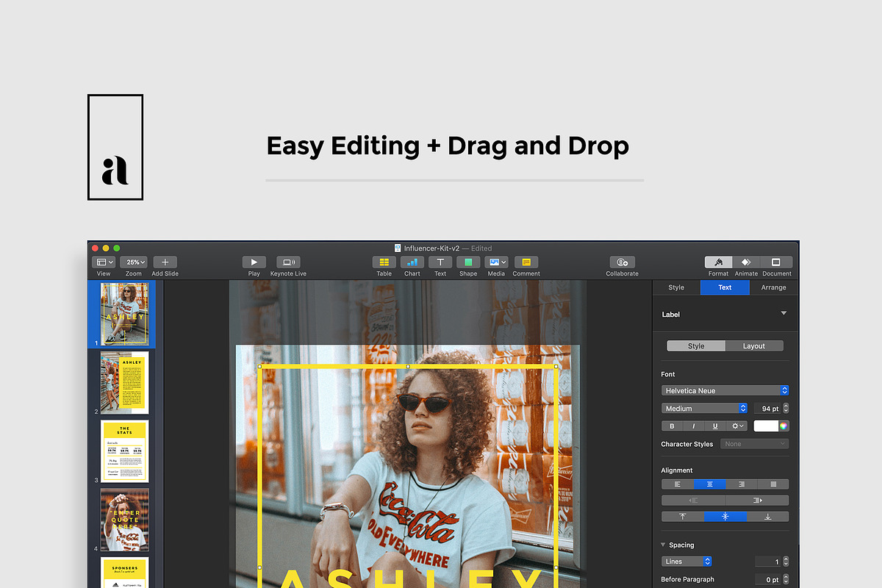Open the Media picker
The width and height of the screenshot is (882, 588).
click(x=496, y=262)
